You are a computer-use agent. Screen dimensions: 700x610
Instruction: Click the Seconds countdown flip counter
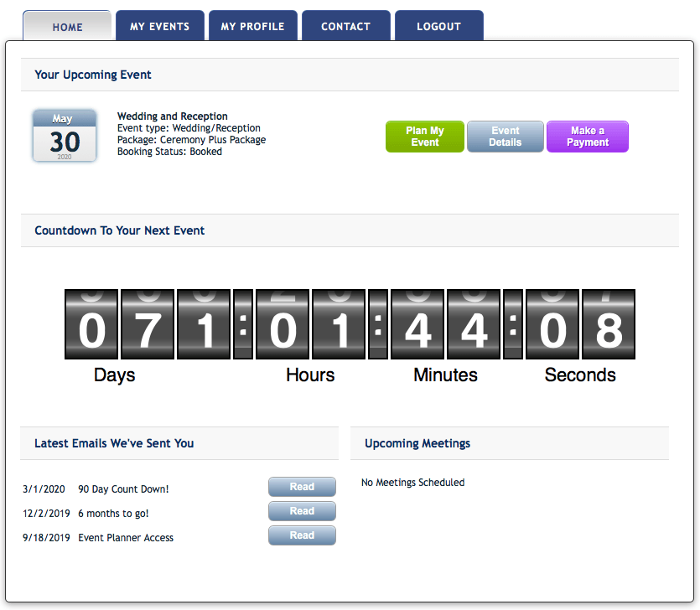point(580,324)
